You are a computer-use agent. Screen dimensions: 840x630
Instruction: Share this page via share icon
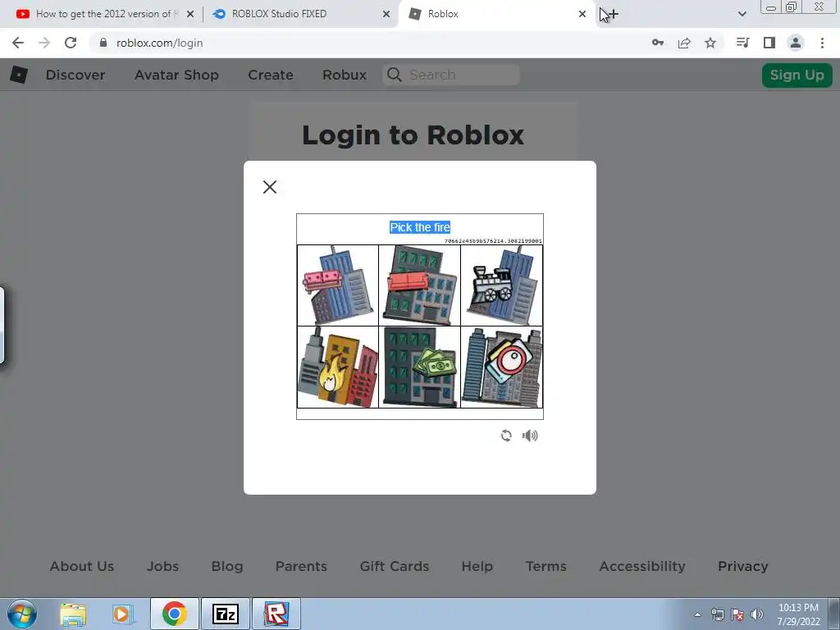[684, 43]
